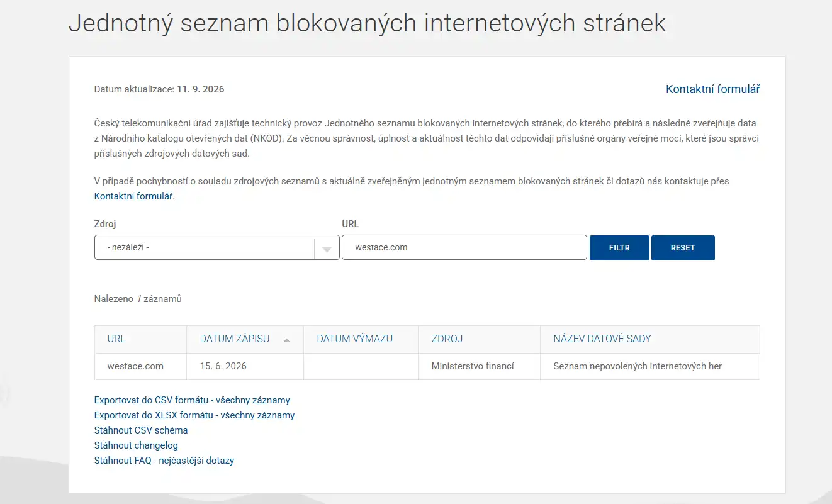The width and height of the screenshot is (832, 504).
Task: Click the FILTR button
Action: point(619,248)
